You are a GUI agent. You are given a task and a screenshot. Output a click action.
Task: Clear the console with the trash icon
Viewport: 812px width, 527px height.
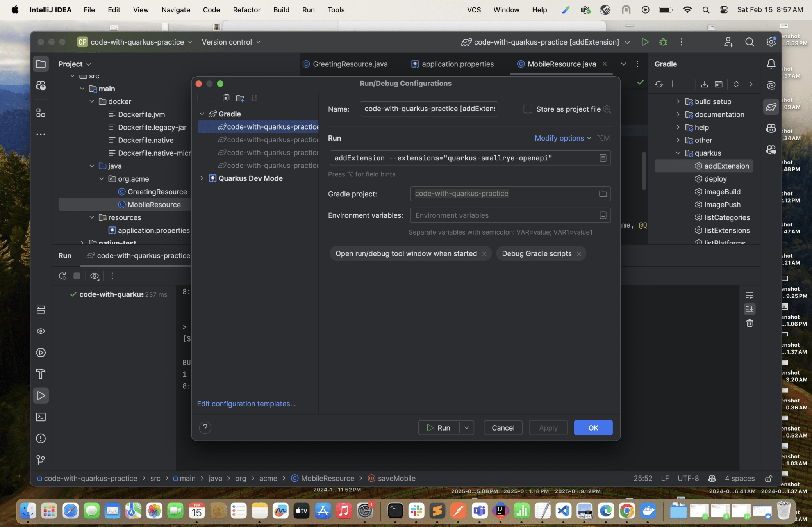coord(750,323)
